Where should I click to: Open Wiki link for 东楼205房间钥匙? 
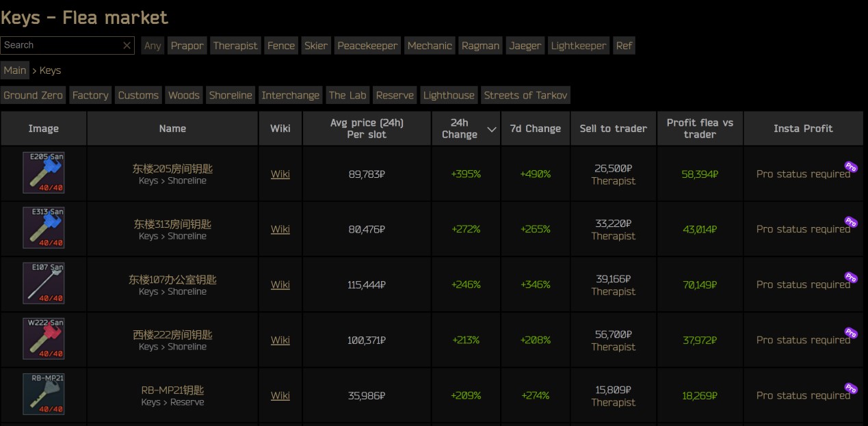(x=280, y=174)
